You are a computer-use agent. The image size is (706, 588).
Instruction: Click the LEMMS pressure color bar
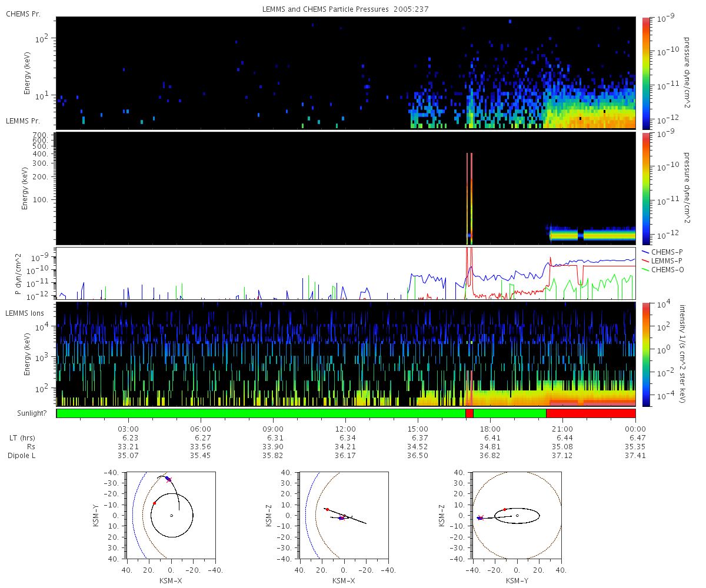(x=645, y=188)
